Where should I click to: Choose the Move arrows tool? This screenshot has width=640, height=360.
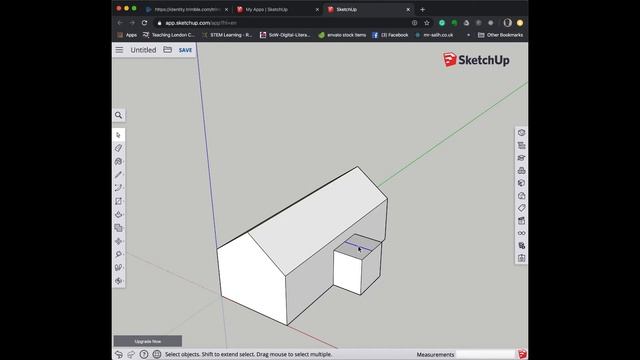pos(118,241)
